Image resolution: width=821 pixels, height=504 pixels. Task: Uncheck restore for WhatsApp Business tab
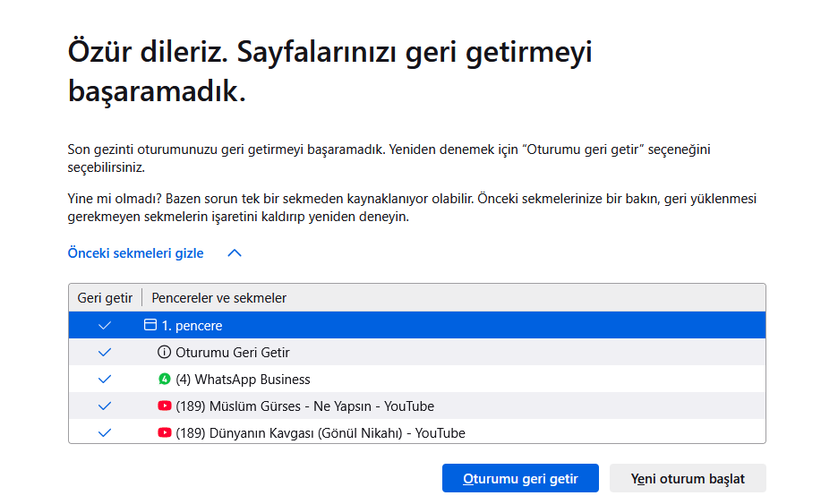click(x=105, y=379)
